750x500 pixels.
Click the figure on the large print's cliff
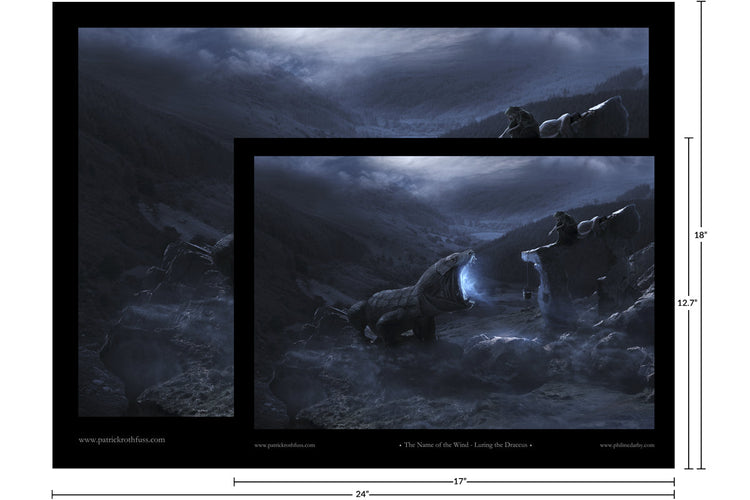511,121
